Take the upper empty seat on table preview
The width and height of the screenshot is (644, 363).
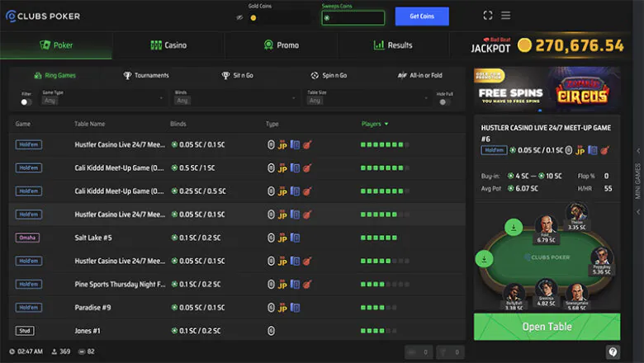click(x=514, y=227)
